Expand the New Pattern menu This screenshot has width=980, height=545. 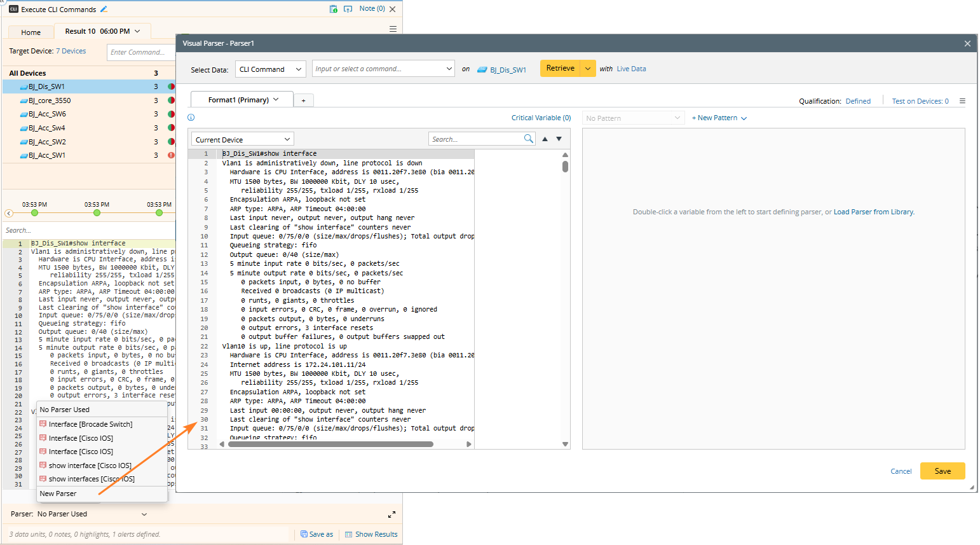pyautogui.click(x=719, y=118)
